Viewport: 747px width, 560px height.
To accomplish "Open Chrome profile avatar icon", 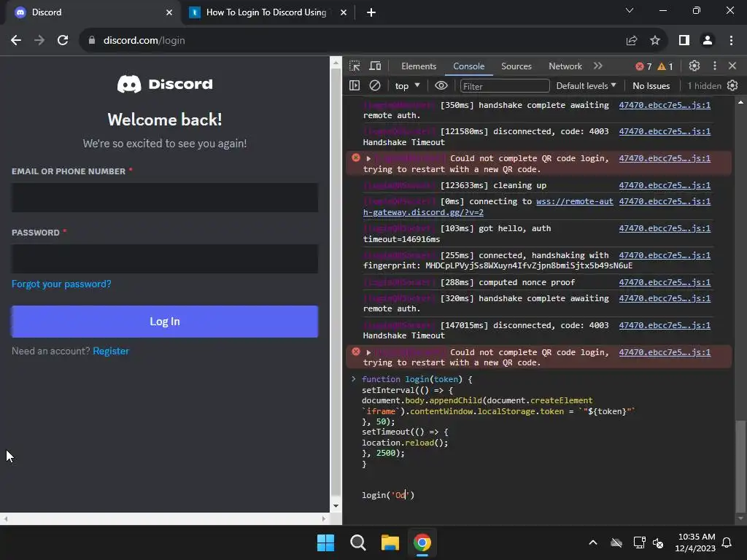I will point(708,41).
